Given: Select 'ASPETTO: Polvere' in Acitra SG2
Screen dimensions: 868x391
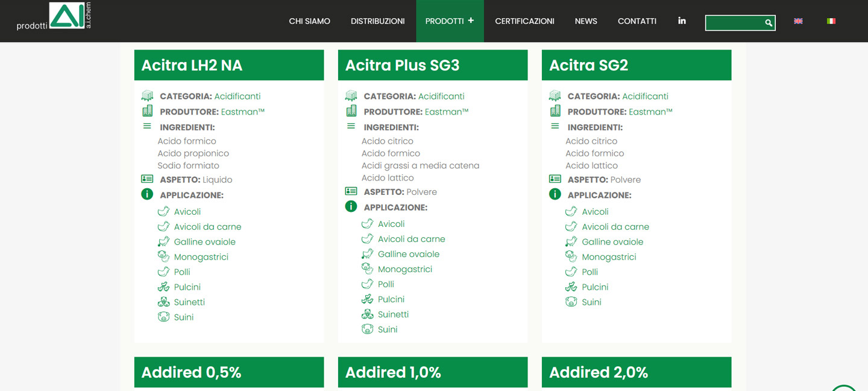Looking at the screenshot, I should pyautogui.click(x=604, y=180).
